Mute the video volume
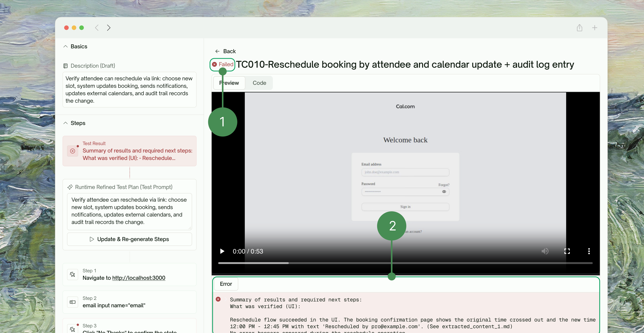 click(545, 251)
